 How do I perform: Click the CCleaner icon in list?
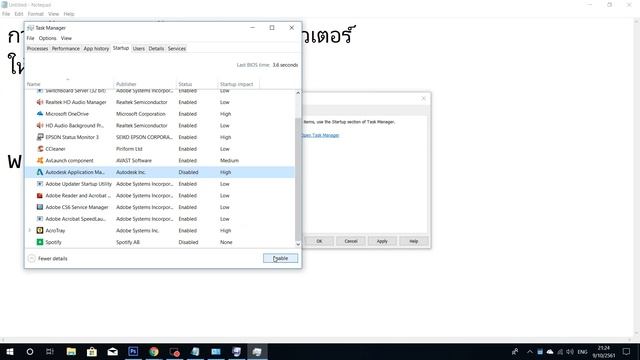(x=40, y=149)
